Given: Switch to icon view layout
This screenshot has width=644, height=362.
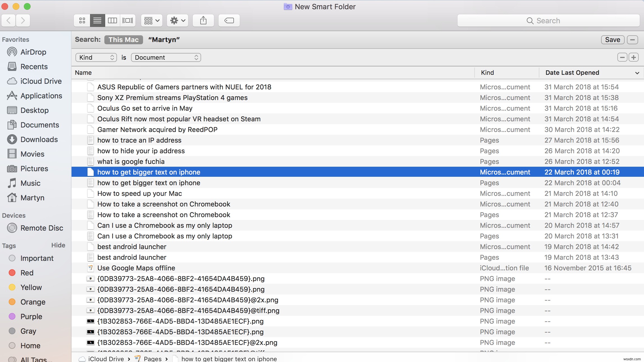Looking at the screenshot, I should click(x=82, y=20).
